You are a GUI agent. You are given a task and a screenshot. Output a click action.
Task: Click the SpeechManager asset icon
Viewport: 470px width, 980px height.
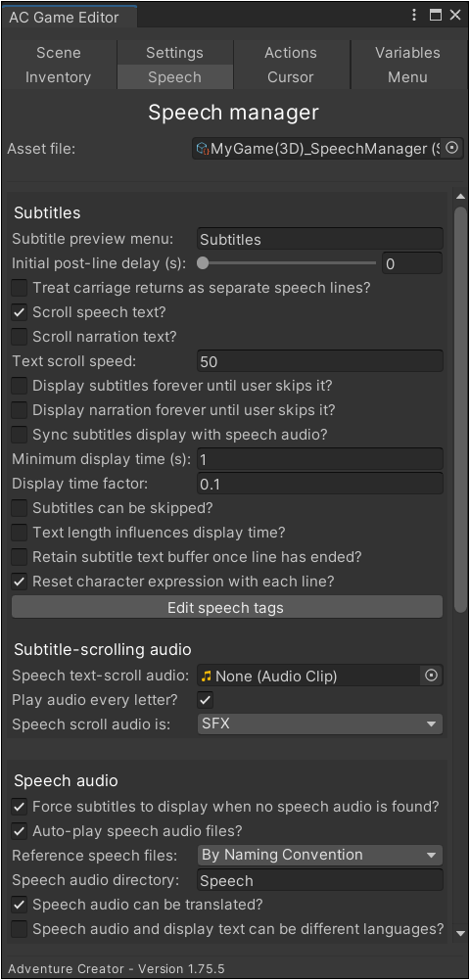(x=202, y=149)
